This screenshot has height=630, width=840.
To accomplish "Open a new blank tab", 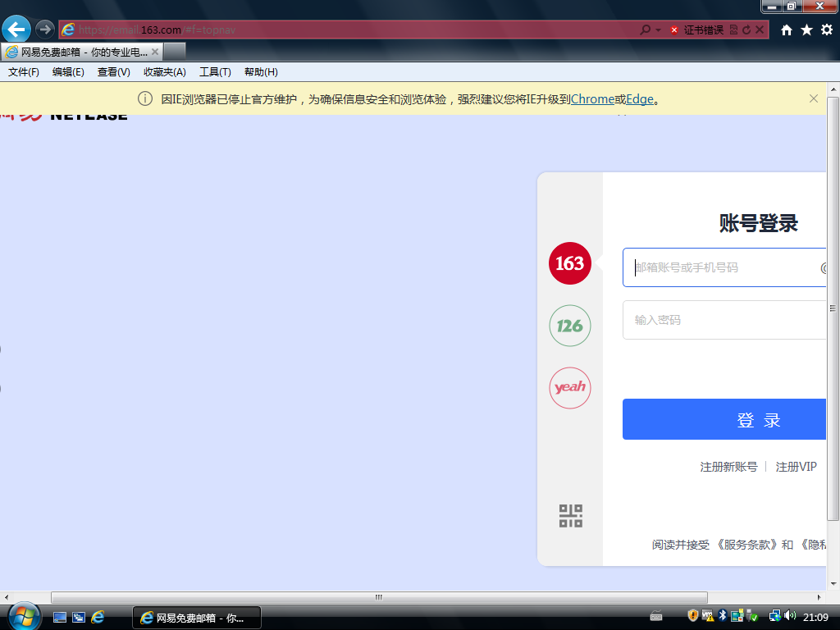I will (x=174, y=52).
